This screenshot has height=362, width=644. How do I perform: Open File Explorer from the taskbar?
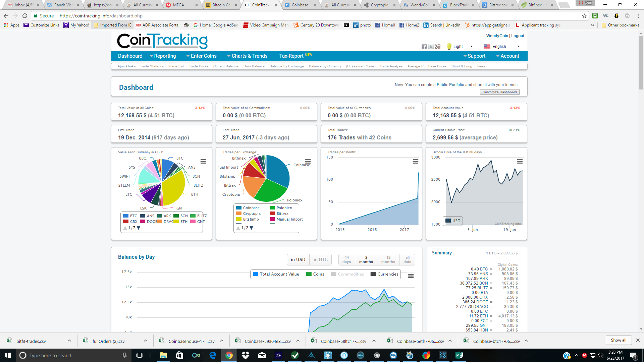point(163,355)
